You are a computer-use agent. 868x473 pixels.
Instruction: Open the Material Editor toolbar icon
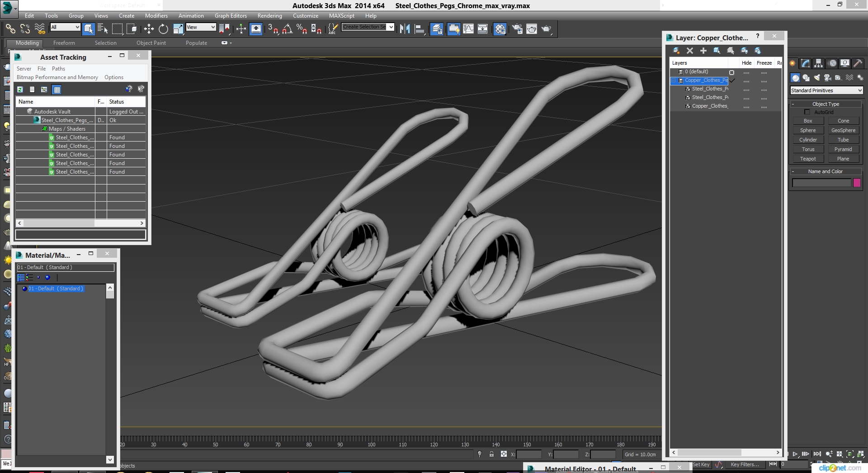pos(500,29)
